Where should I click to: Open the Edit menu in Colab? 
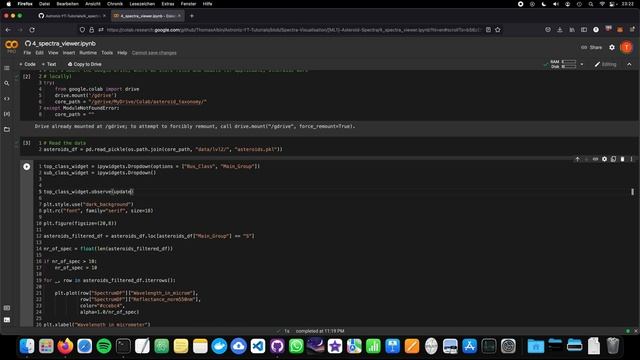(x=39, y=53)
